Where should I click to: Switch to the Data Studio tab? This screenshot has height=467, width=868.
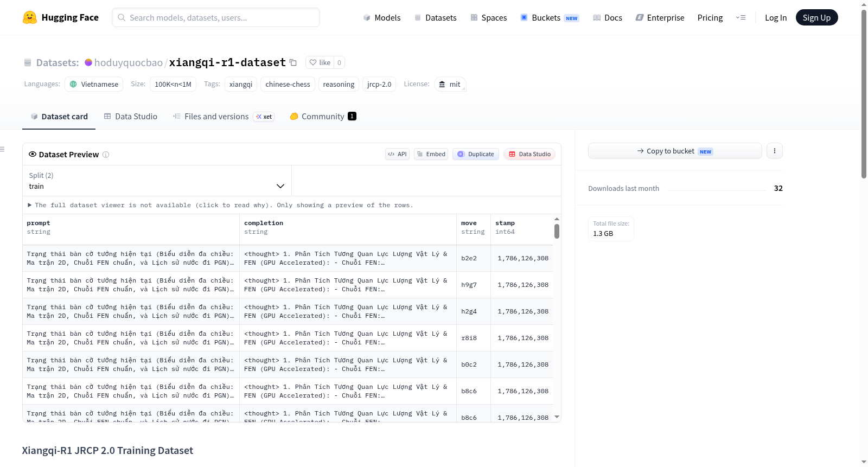click(131, 117)
